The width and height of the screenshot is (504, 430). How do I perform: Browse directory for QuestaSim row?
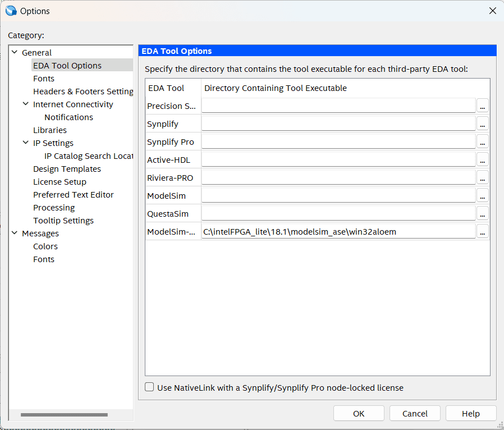click(483, 214)
